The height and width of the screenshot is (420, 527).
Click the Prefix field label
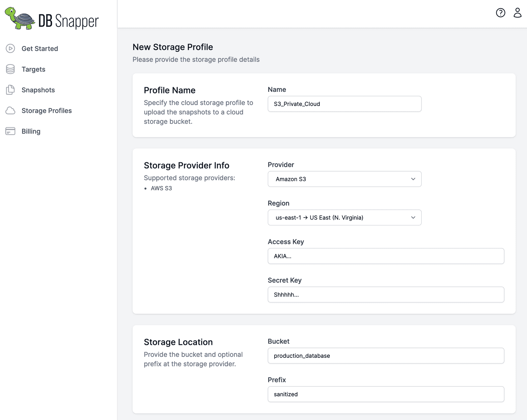(277, 380)
